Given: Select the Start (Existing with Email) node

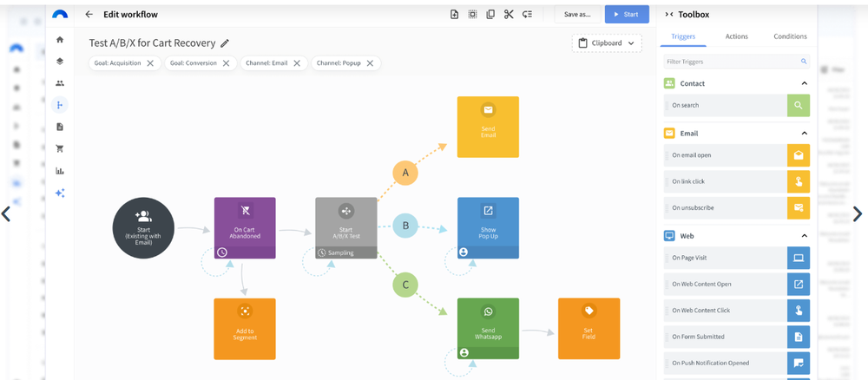Looking at the screenshot, I should point(143,228).
